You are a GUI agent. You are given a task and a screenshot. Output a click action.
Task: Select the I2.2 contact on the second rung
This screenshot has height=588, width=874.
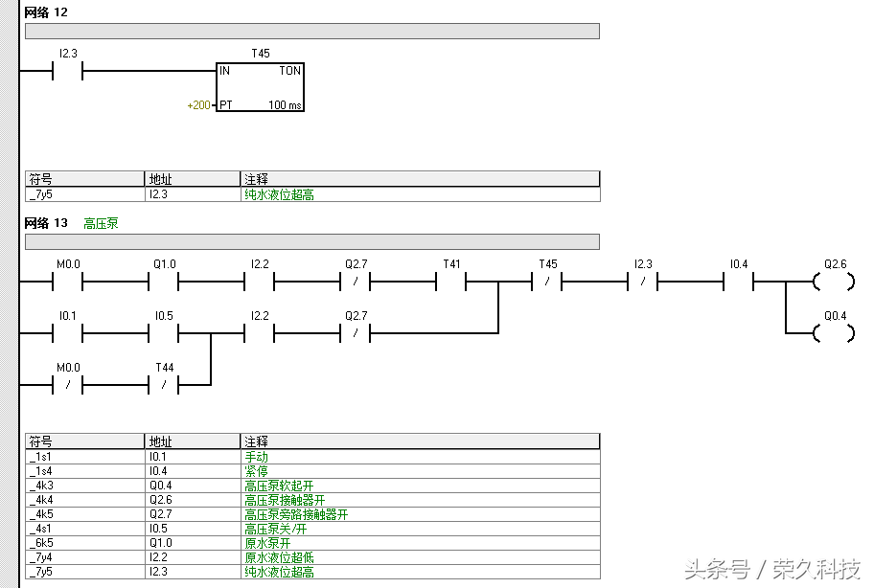tap(260, 333)
